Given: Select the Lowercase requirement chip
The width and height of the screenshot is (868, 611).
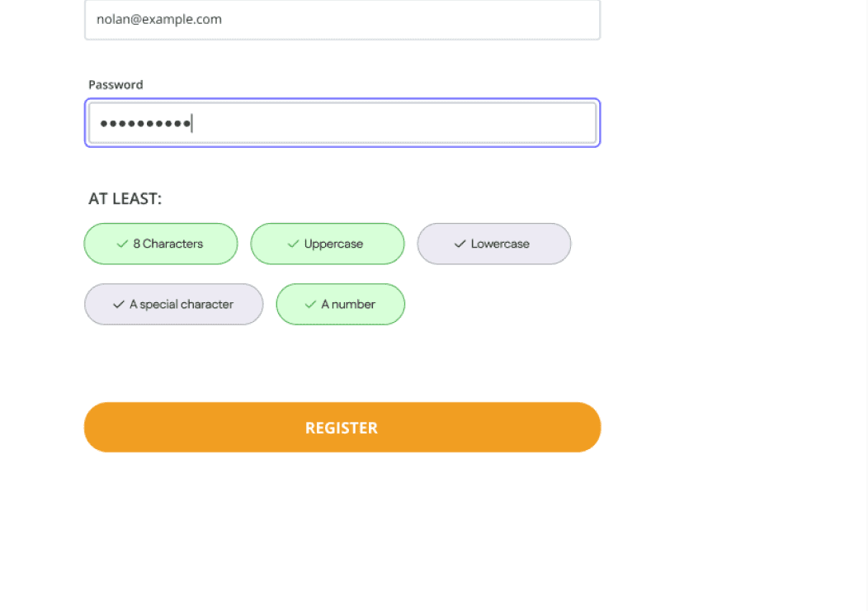Looking at the screenshot, I should click(x=494, y=244).
